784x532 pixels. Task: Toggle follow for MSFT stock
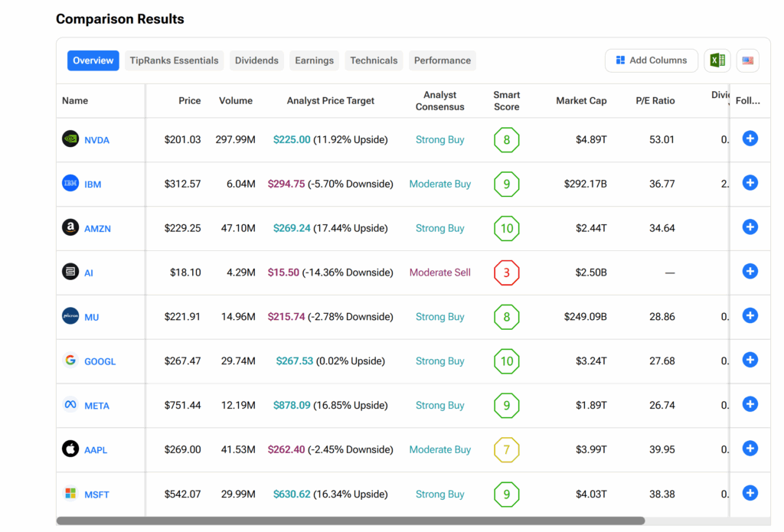pos(750,494)
